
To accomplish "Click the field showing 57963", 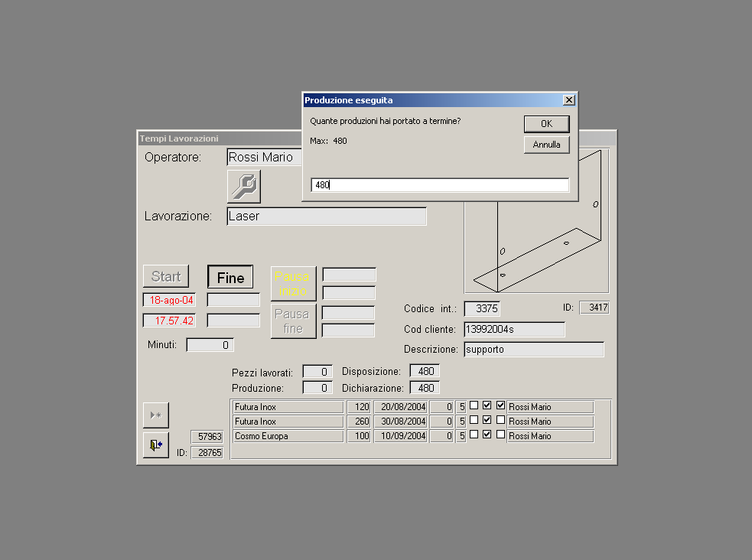I will click(x=207, y=436).
